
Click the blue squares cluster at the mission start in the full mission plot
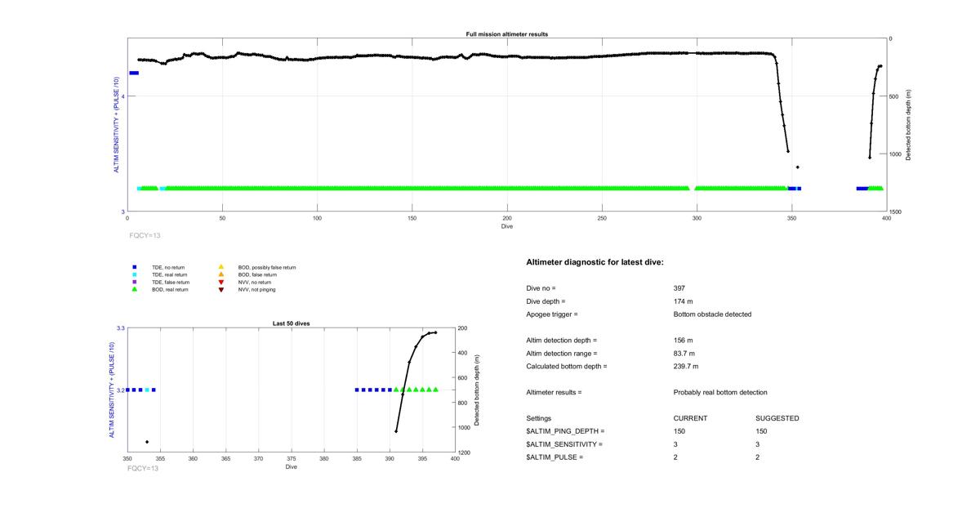tap(134, 73)
